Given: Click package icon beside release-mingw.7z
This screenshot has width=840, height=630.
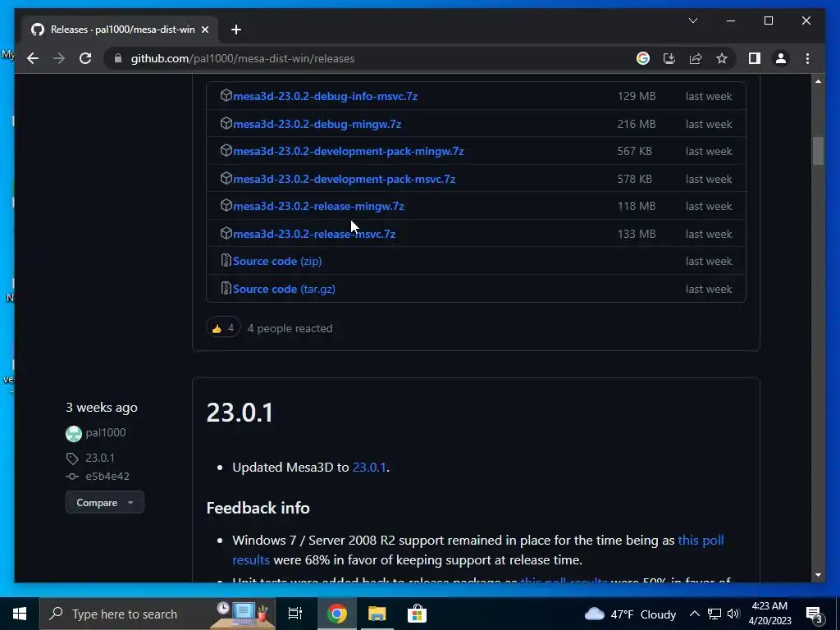Looking at the screenshot, I should click(226, 205).
